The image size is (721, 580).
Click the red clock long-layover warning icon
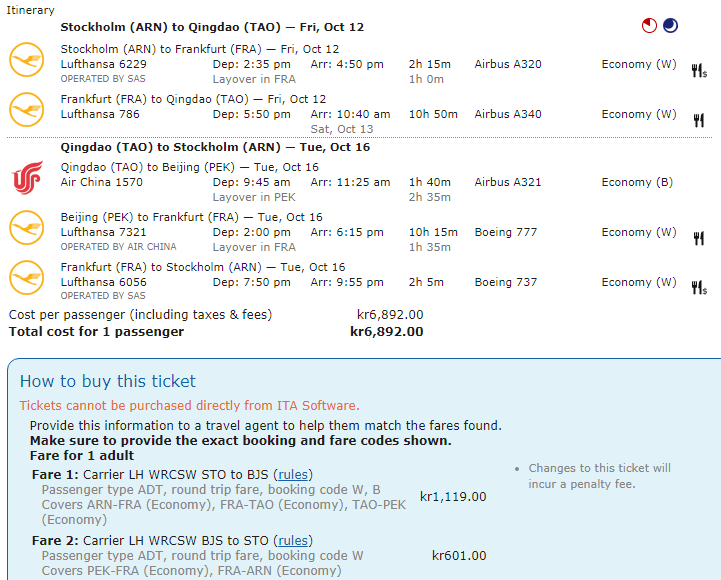pyautogui.click(x=649, y=26)
